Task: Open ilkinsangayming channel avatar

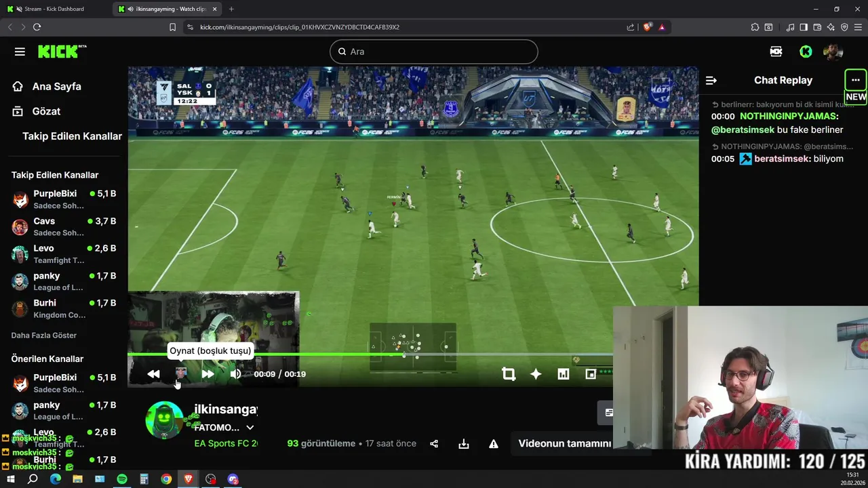Action: tap(164, 420)
